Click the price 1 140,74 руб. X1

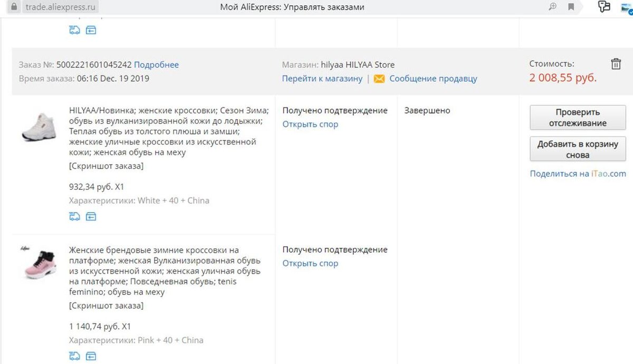100,326
